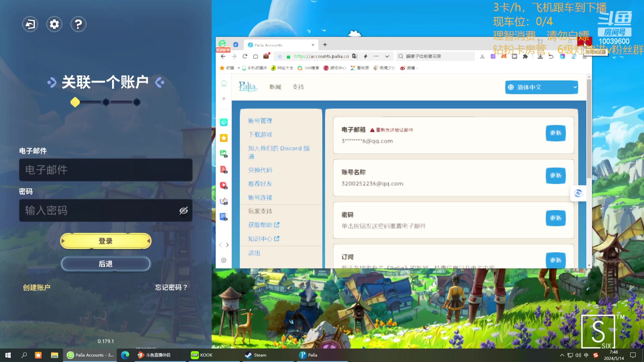
Task: Open the 网址大全 bookmark
Action: tap(282, 68)
